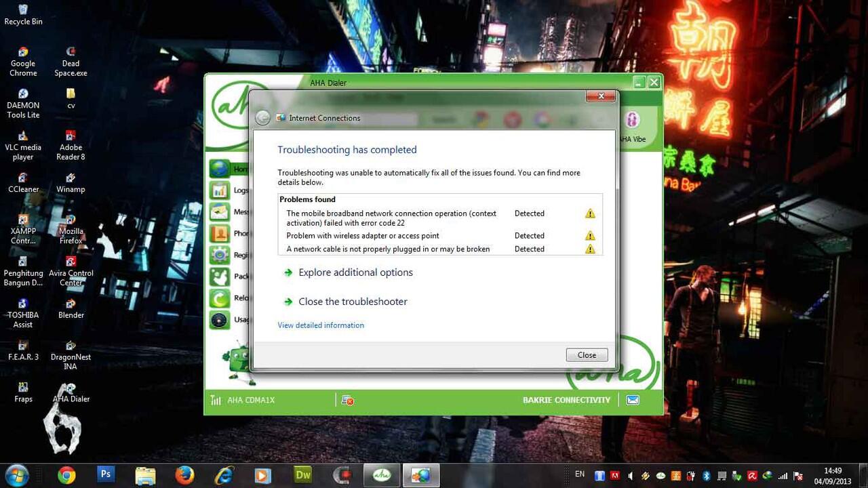Open the Home section icon in AHA Dialer sidebar
Image resolution: width=868 pixels, height=488 pixels.
click(220, 169)
